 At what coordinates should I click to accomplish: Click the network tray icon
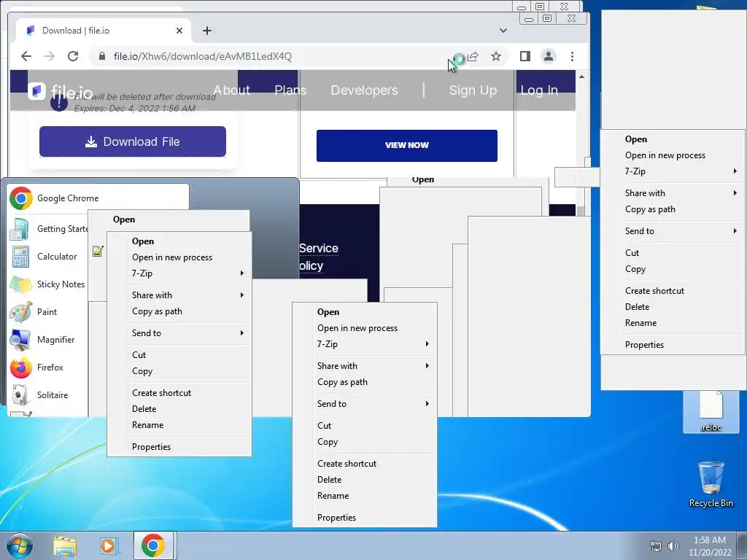click(656, 546)
